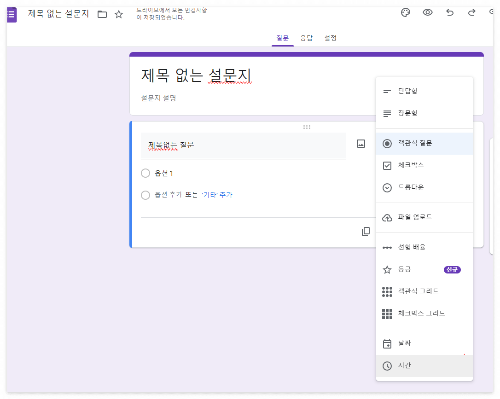The height and width of the screenshot is (399, 500).
Task: Click the calendar date icon
Action: tap(387, 344)
